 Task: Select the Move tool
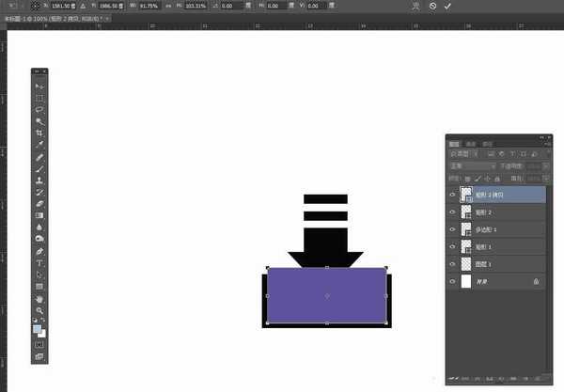[x=39, y=86]
